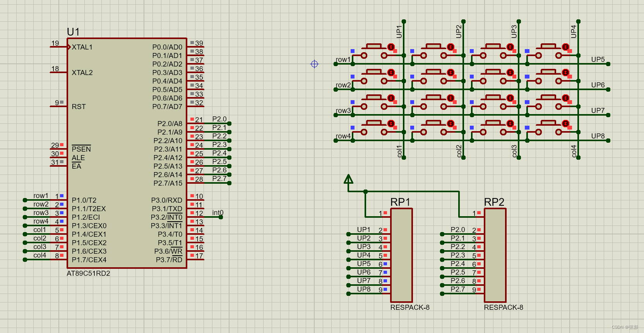Click pin number 39 at P0.0/AD0
644x333 pixels.
click(199, 43)
